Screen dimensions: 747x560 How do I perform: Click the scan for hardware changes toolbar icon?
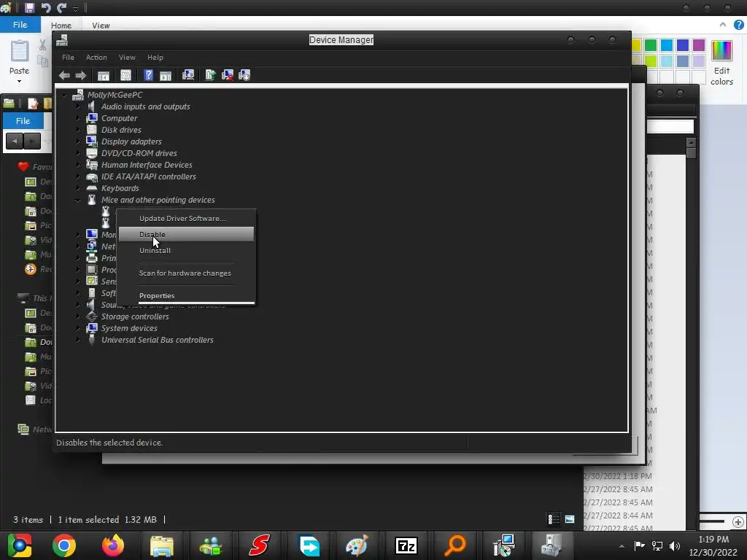click(188, 75)
